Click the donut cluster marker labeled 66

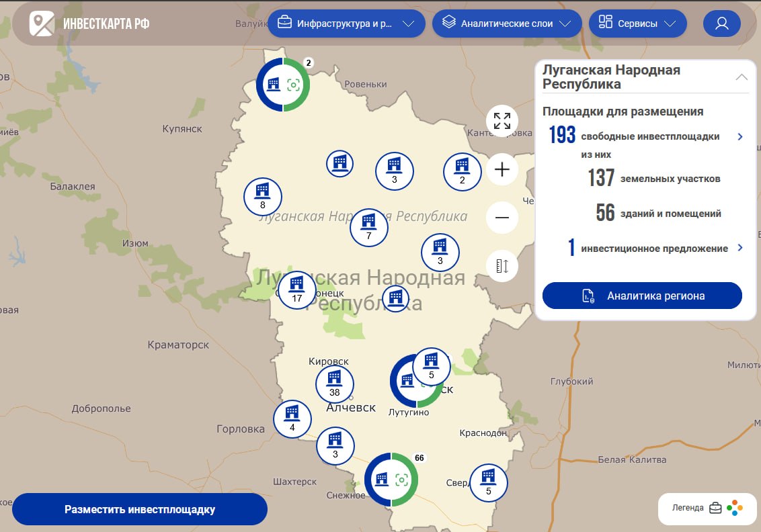pos(391,480)
